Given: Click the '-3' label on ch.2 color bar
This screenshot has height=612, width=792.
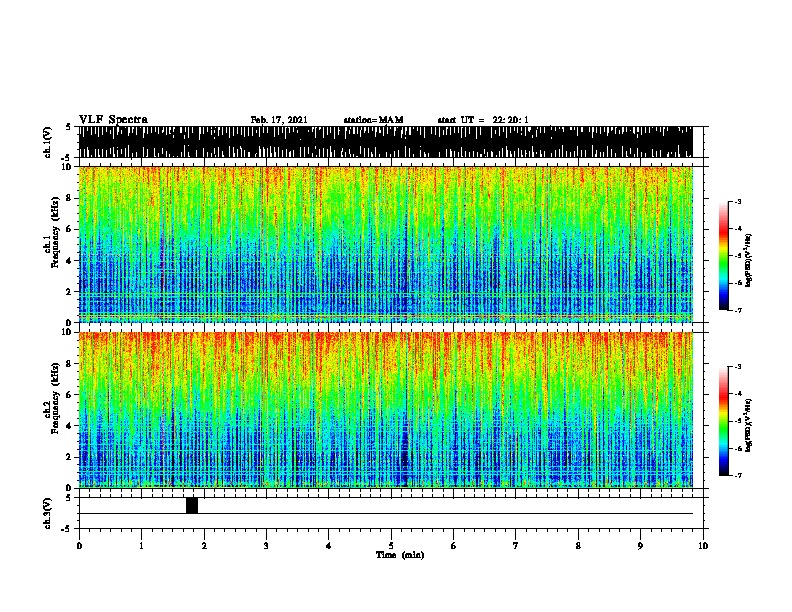Looking at the screenshot, I should click(737, 367).
